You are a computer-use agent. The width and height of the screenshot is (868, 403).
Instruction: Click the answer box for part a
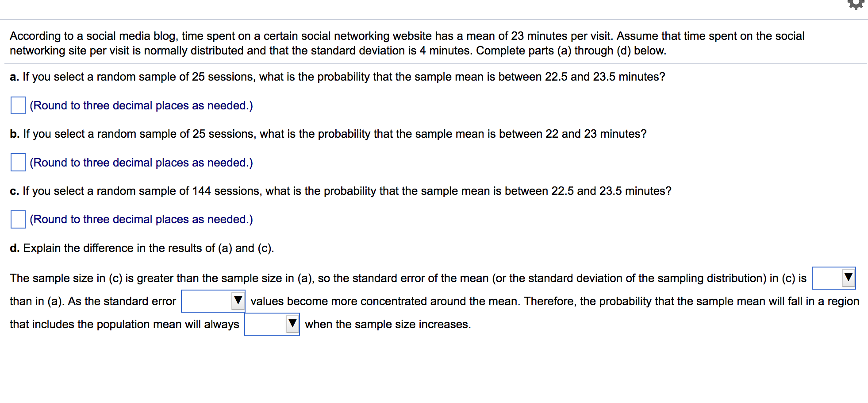[18, 105]
